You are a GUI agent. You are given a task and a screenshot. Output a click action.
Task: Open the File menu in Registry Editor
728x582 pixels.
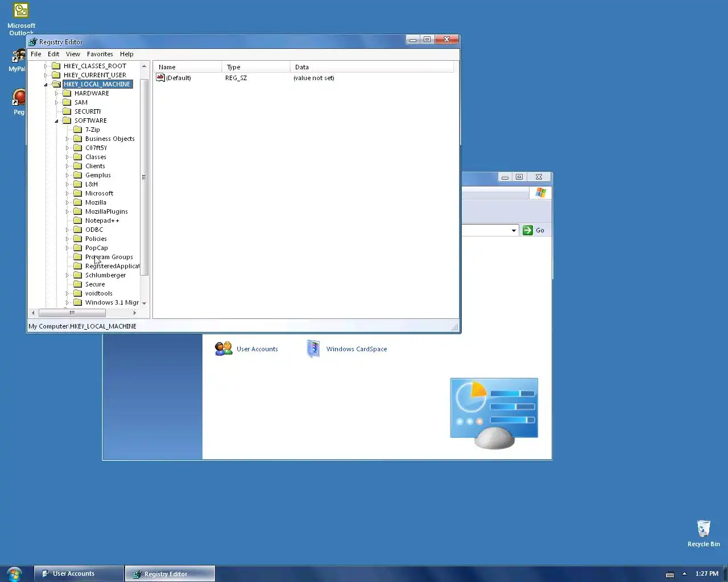tap(36, 54)
